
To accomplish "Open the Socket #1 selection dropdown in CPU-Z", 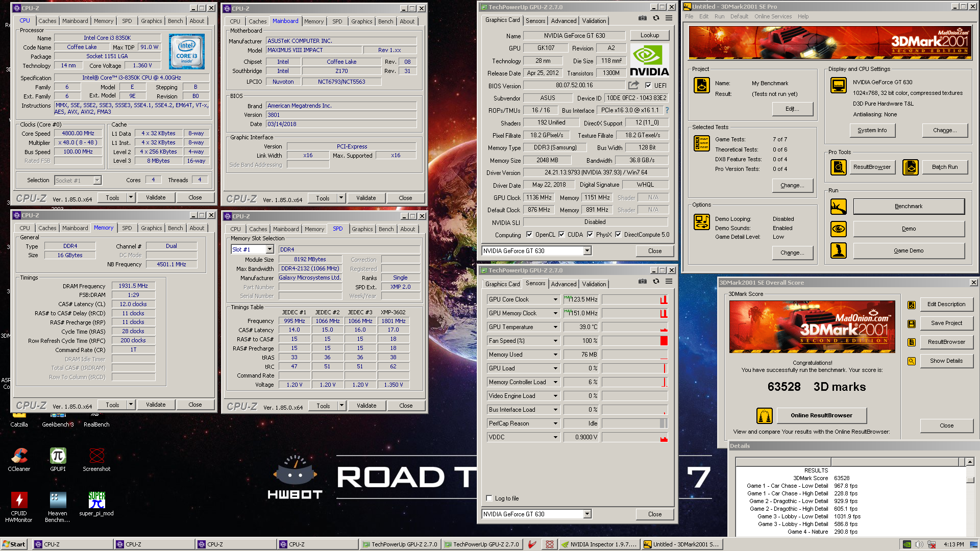I will pos(97,180).
